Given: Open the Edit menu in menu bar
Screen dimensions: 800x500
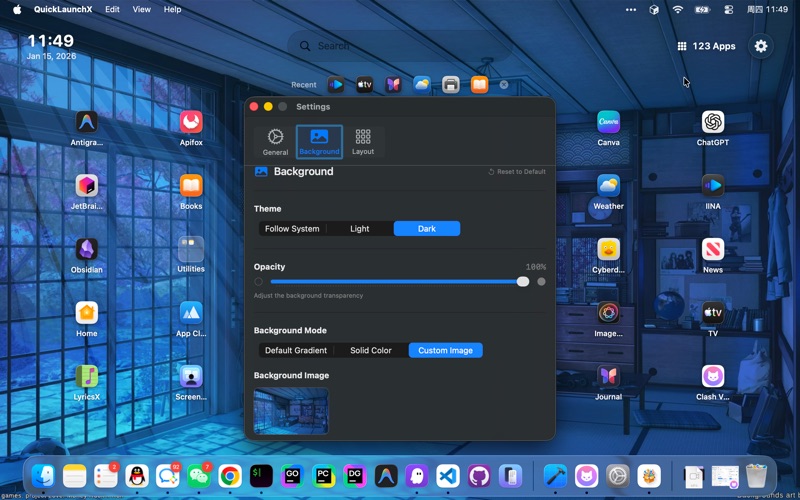Looking at the screenshot, I should [112, 9].
